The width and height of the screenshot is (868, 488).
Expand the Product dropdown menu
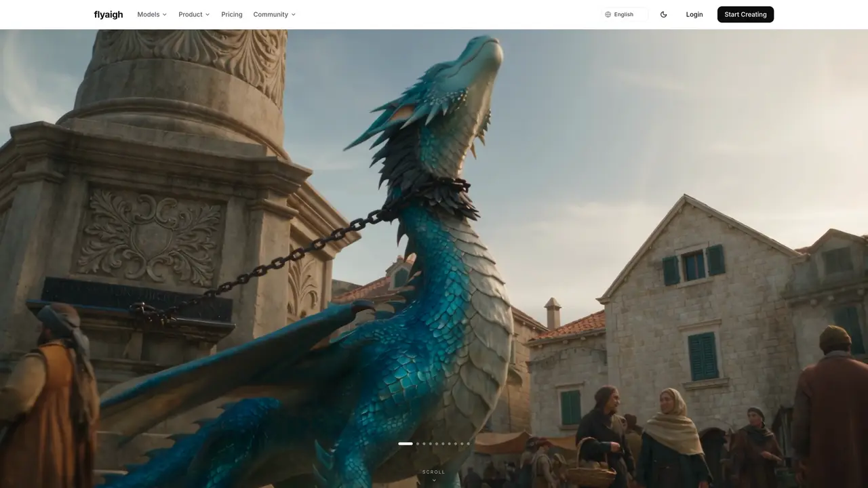click(194, 14)
